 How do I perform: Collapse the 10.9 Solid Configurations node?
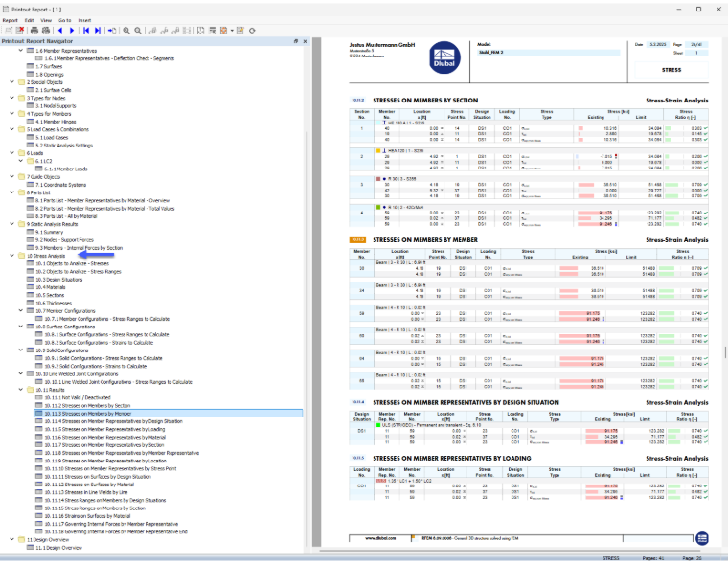21,350
